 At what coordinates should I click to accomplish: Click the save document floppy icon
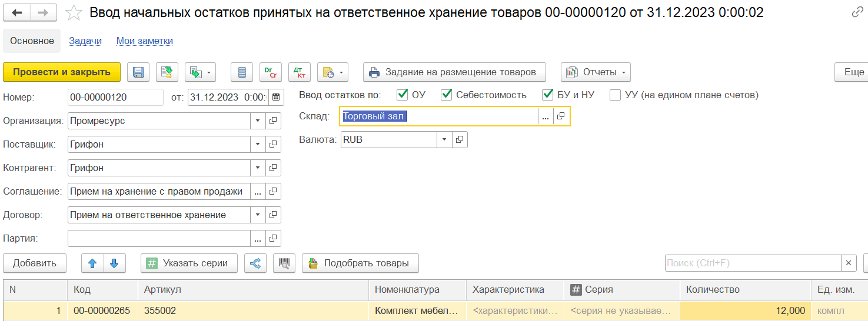click(x=139, y=72)
